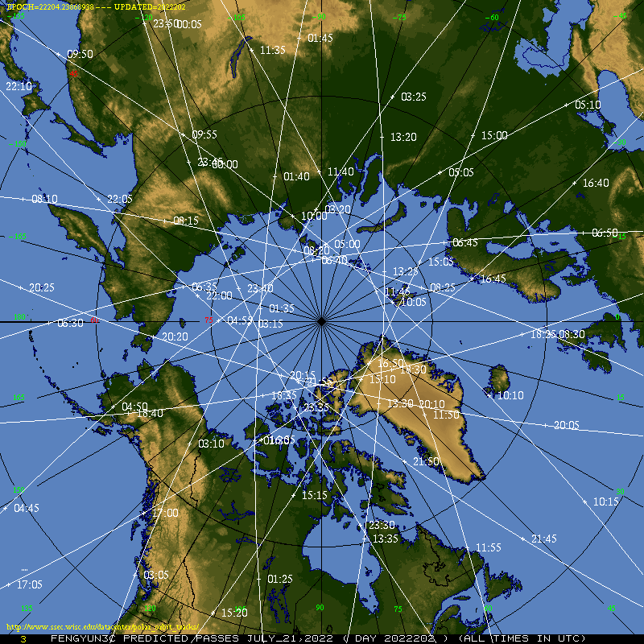The width and height of the screenshot is (644, 644).
Task: Click the 15:00 track time label
Action: click(494, 135)
